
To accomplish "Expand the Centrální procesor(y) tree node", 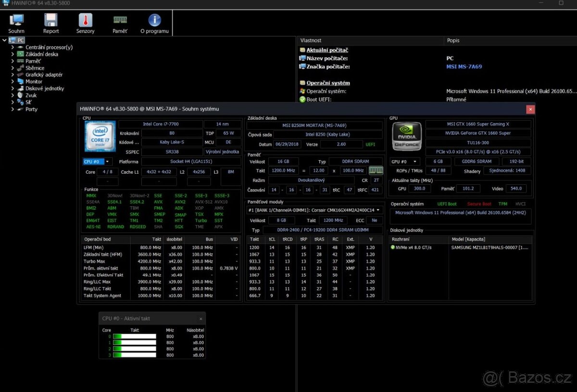I will pos(13,48).
